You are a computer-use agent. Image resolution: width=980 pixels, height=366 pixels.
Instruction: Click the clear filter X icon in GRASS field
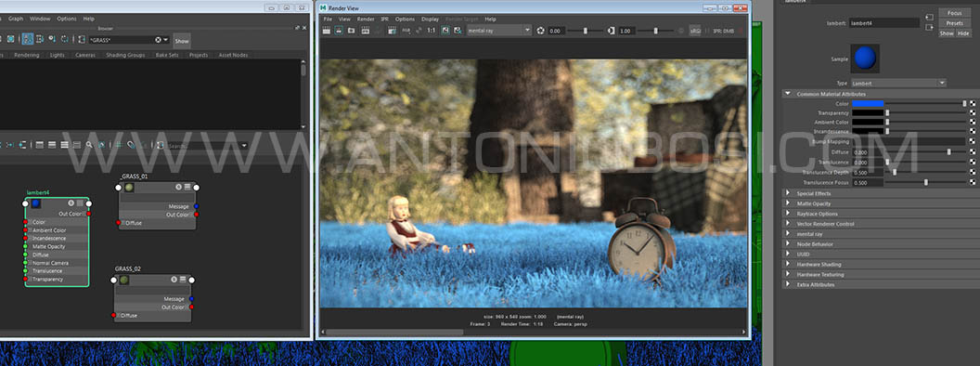(158, 40)
